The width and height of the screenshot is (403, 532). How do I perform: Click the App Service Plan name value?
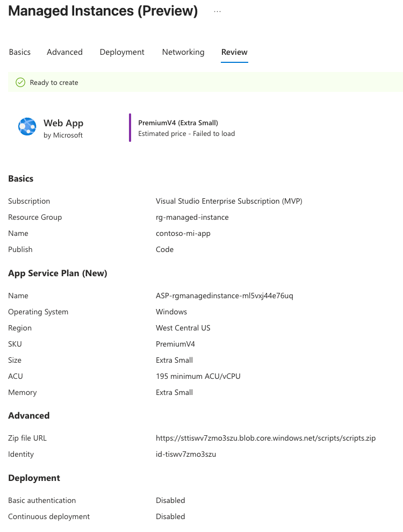tap(224, 296)
